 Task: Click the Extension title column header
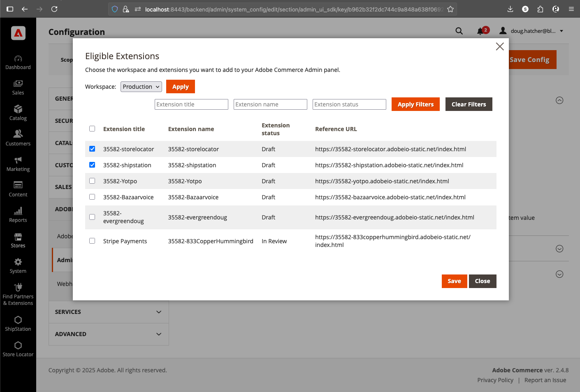(124, 129)
